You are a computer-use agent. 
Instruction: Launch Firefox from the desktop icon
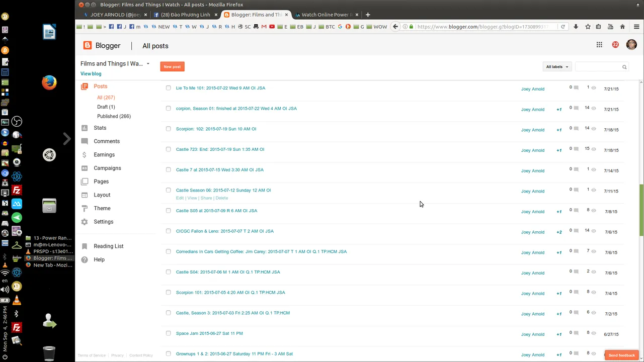[x=49, y=82]
